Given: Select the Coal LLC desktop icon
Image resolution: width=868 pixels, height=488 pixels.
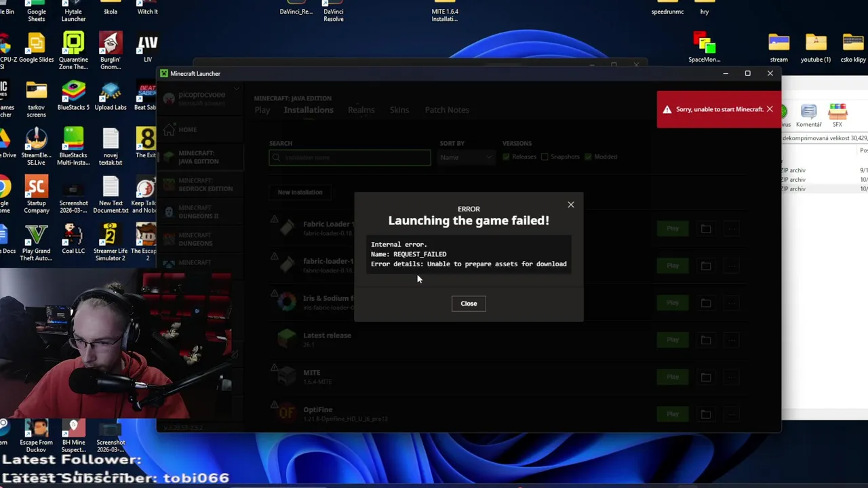Looking at the screenshot, I should pyautogui.click(x=73, y=239).
